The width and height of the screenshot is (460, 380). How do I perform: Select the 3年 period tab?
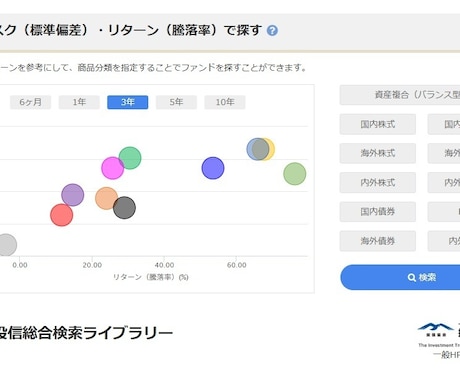(x=128, y=102)
